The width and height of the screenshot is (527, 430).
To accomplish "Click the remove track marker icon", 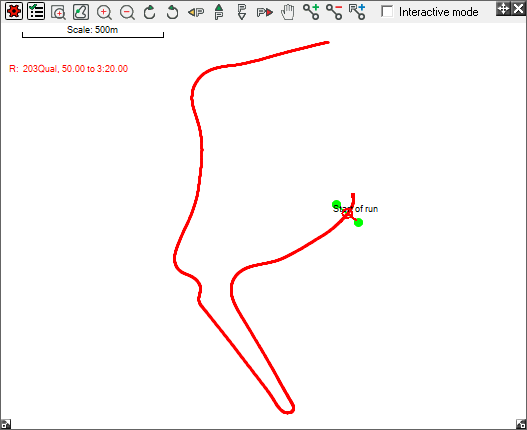I will pyautogui.click(x=334, y=12).
